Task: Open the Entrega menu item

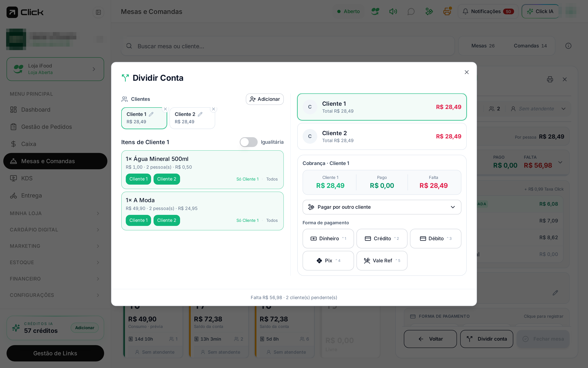Action: (x=55, y=195)
